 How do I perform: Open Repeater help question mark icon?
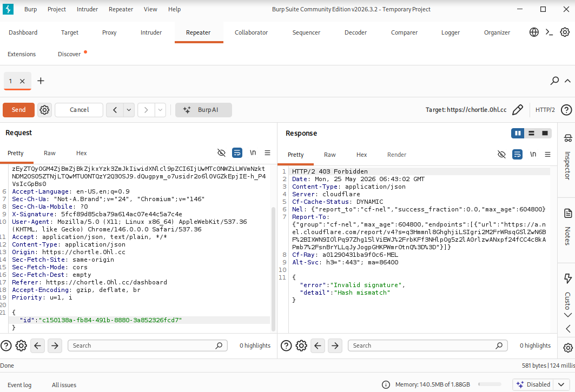pyautogui.click(x=566, y=110)
